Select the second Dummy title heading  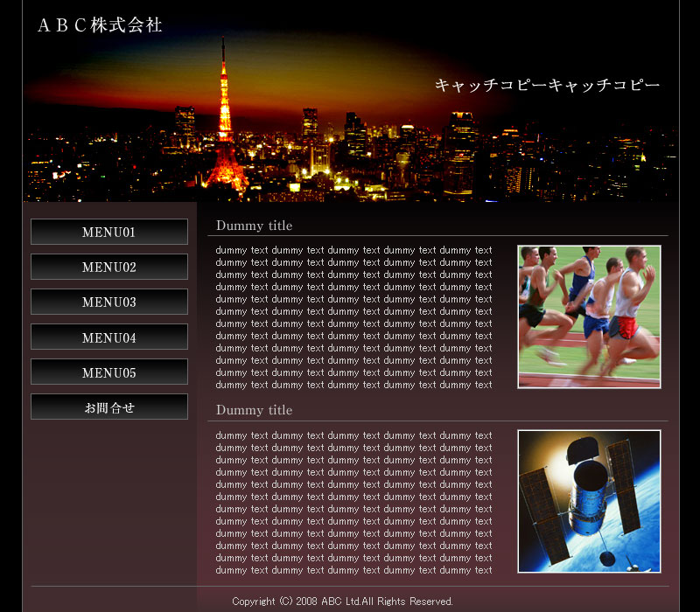(x=254, y=410)
